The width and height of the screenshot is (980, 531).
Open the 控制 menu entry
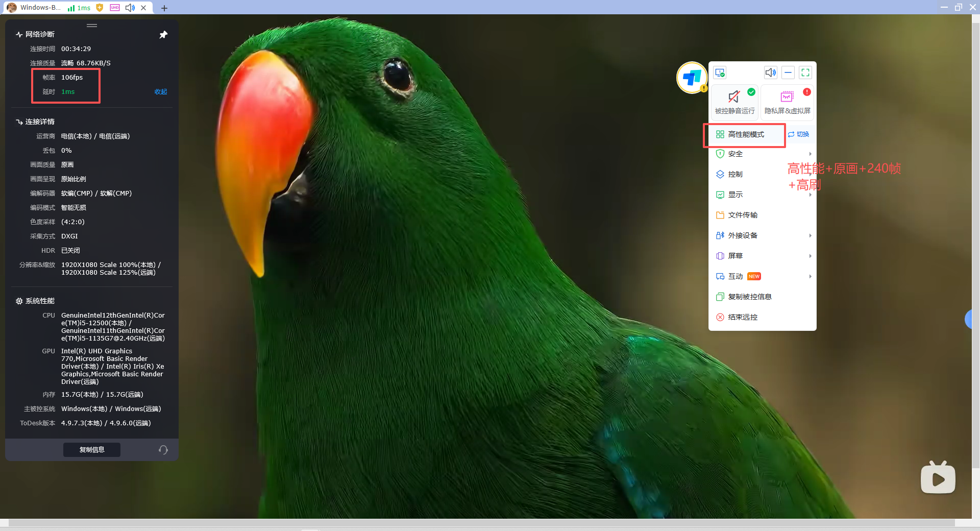click(763, 174)
